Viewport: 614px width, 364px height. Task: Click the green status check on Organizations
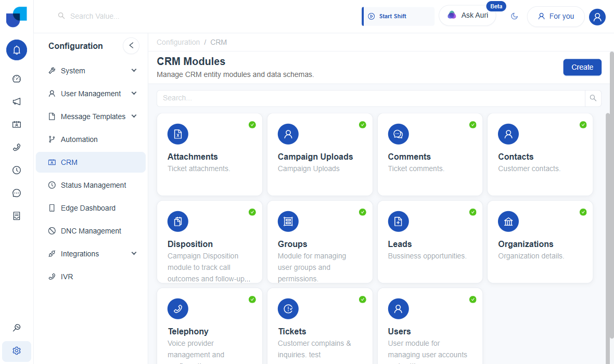coord(583,212)
